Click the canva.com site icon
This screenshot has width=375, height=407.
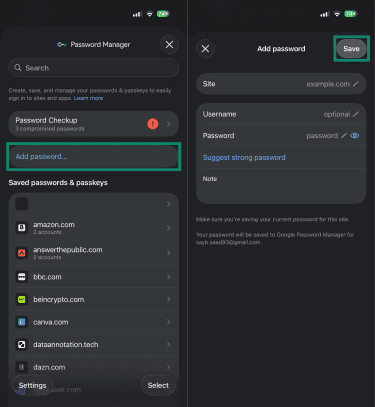[x=22, y=322]
